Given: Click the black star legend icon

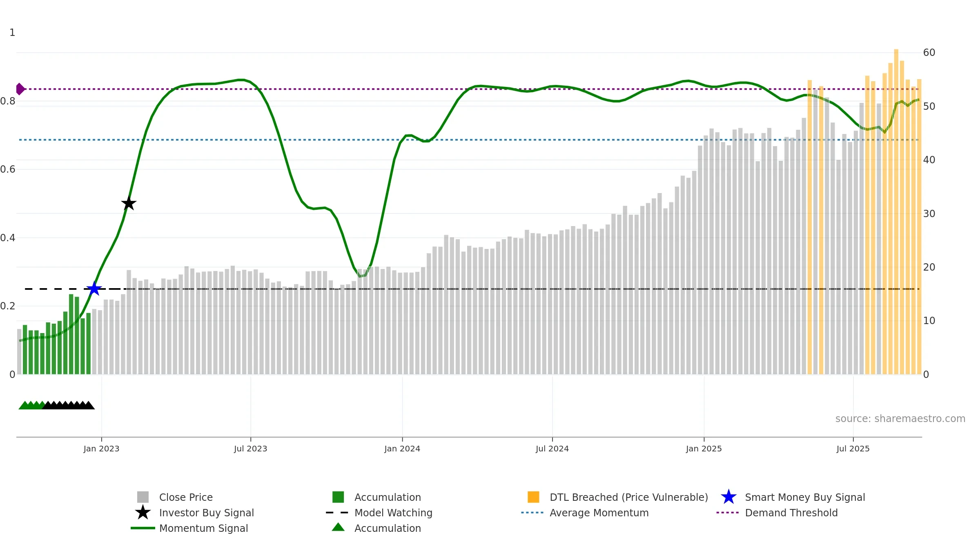Looking at the screenshot, I should 143,513.
